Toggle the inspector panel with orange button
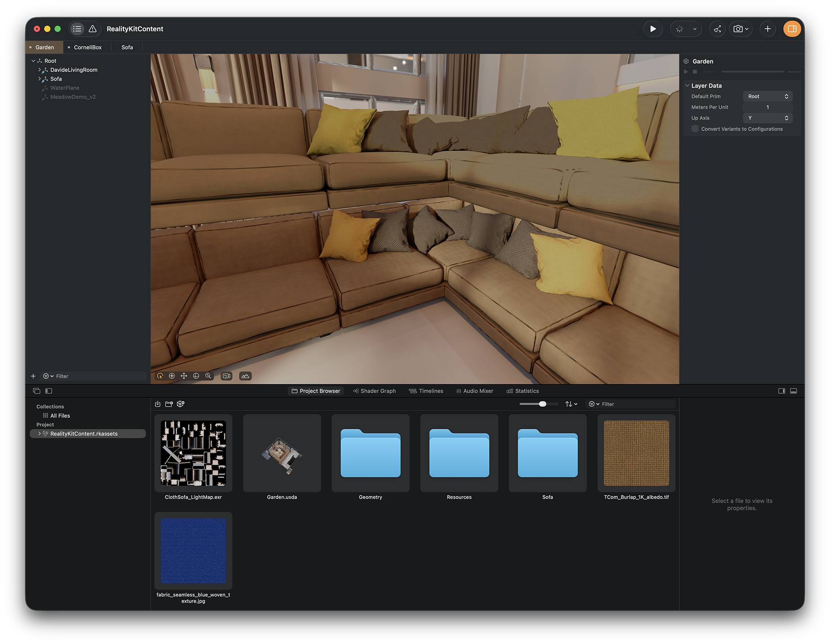830x644 pixels. pyautogui.click(x=792, y=29)
